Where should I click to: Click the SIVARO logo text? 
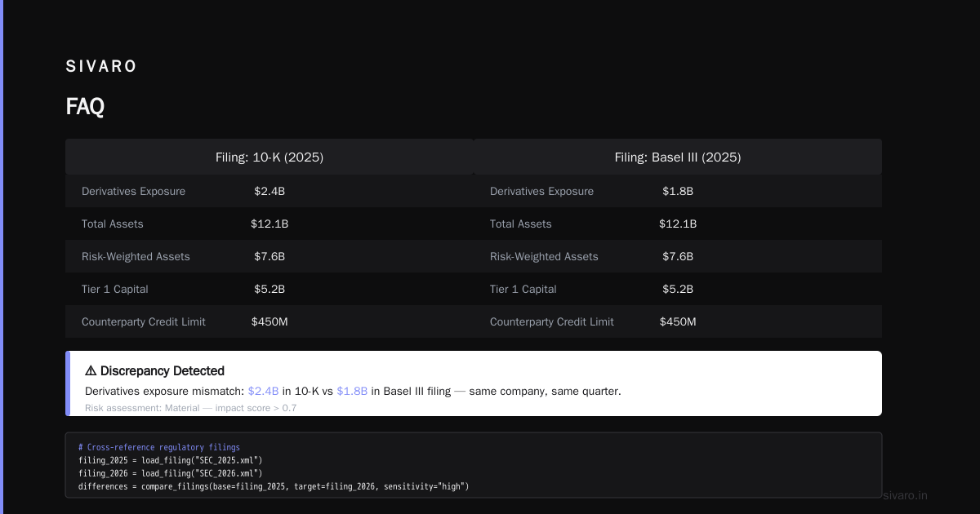tap(101, 66)
